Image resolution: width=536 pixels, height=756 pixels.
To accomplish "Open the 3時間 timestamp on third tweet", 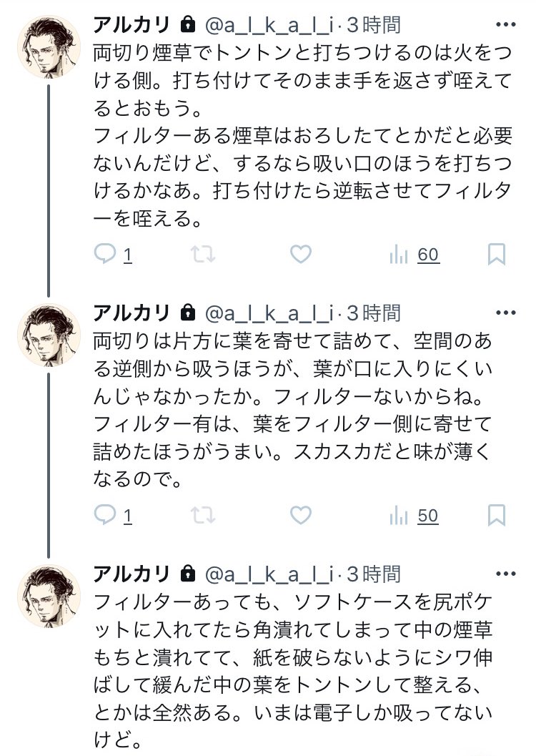I will pos(374,574).
